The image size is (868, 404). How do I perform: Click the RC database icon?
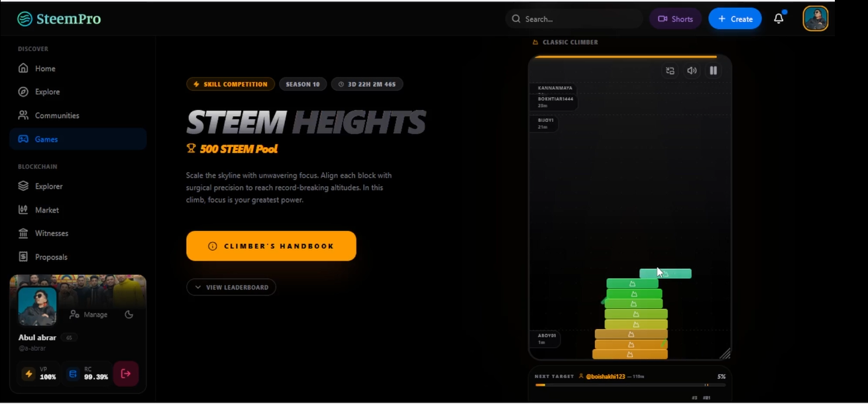click(73, 374)
